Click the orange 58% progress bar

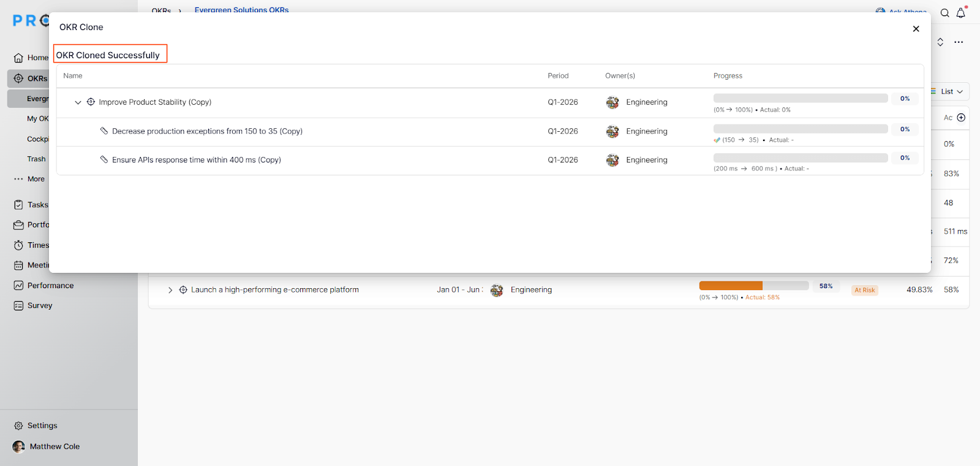pos(731,286)
